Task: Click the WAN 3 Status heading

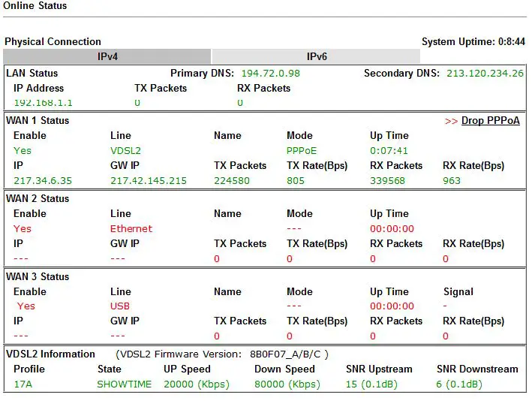Action: [x=38, y=277]
